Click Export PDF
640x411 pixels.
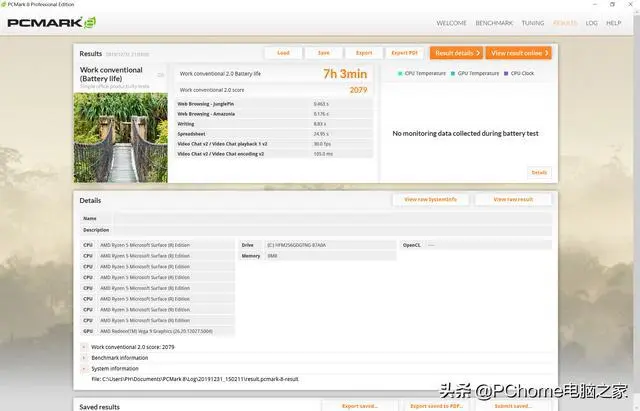point(404,53)
